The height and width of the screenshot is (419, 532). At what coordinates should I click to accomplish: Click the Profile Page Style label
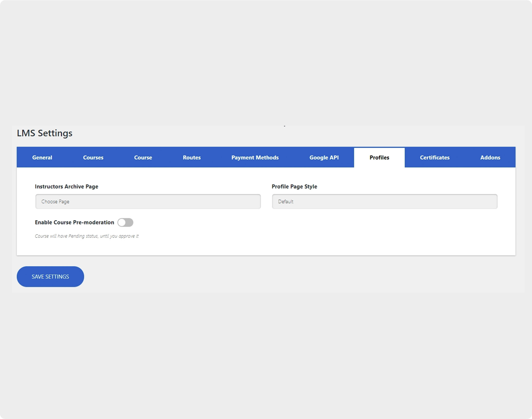[x=294, y=186]
